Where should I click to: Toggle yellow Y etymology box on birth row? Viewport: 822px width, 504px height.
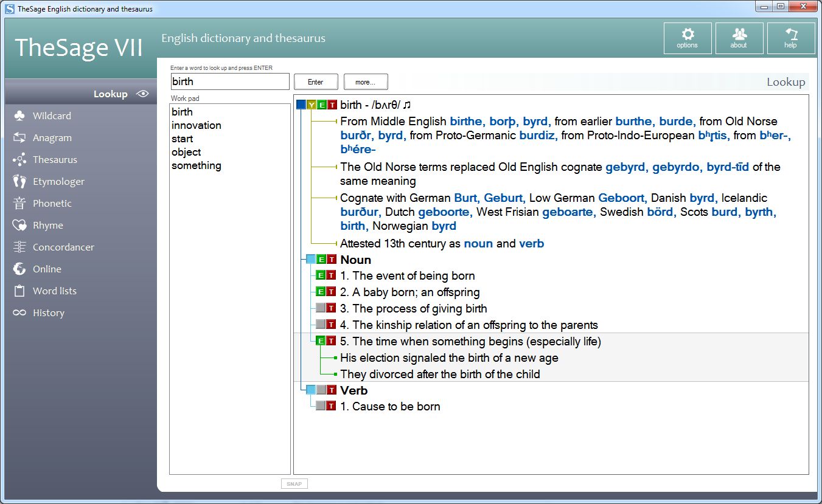(312, 105)
